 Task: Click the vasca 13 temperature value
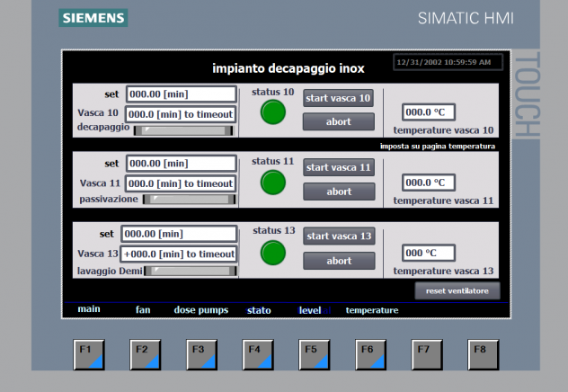429,253
